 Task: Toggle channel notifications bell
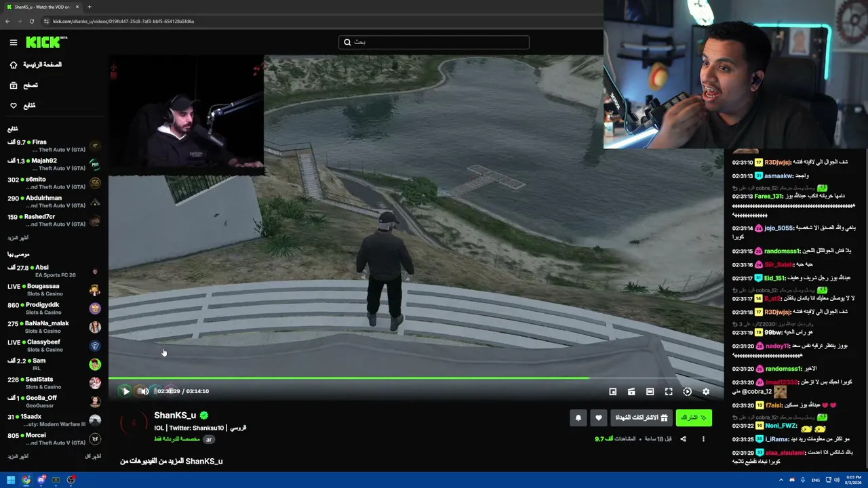pos(578,418)
